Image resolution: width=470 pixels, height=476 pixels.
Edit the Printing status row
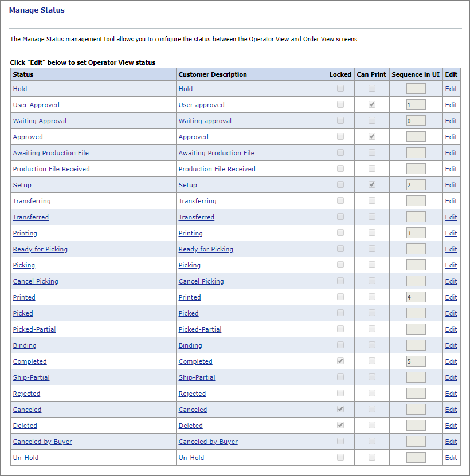pyautogui.click(x=451, y=233)
